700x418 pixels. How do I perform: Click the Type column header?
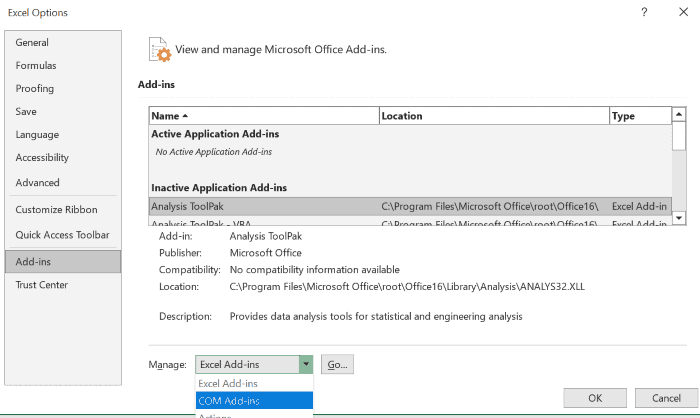point(641,116)
